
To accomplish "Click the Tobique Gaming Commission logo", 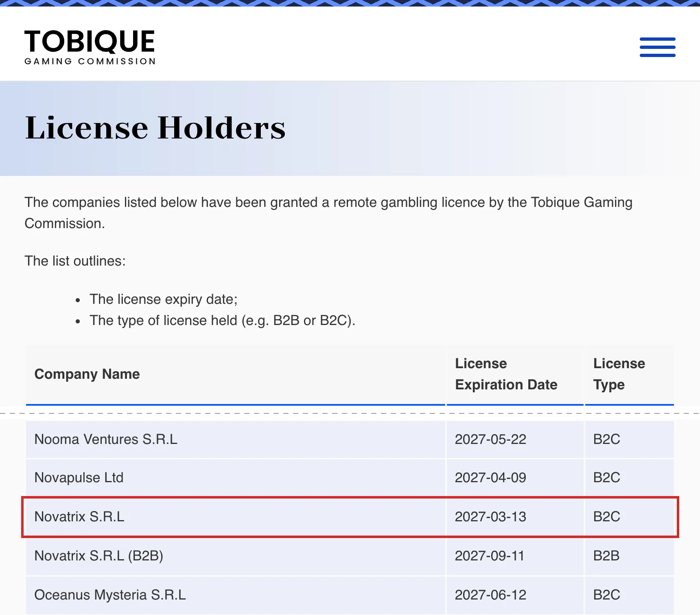I will click(90, 47).
